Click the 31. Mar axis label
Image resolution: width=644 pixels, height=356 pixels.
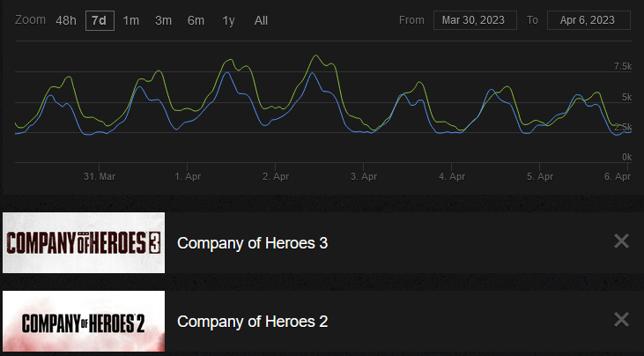coord(100,176)
